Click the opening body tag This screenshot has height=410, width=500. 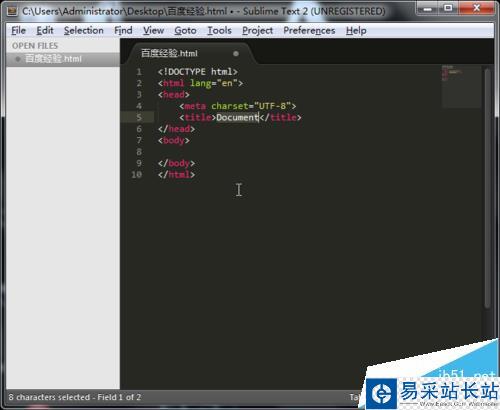(174, 140)
